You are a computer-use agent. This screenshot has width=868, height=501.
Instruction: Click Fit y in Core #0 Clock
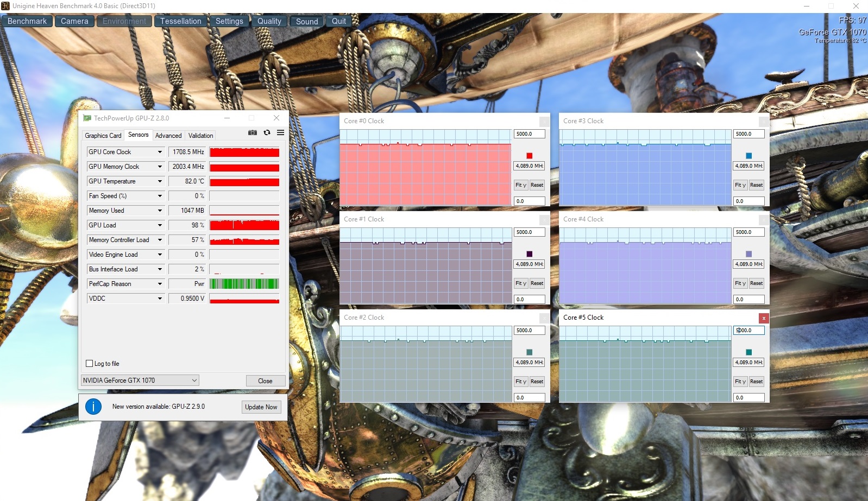pos(521,185)
